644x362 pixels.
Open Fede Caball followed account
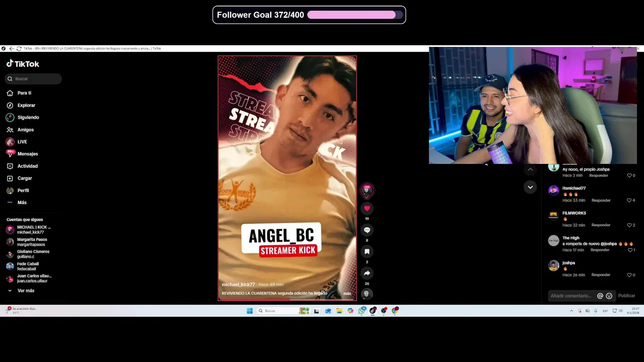pyautogui.click(x=23, y=266)
